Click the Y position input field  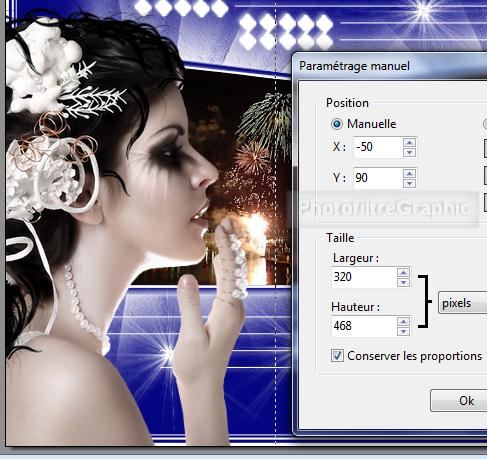click(378, 178)
